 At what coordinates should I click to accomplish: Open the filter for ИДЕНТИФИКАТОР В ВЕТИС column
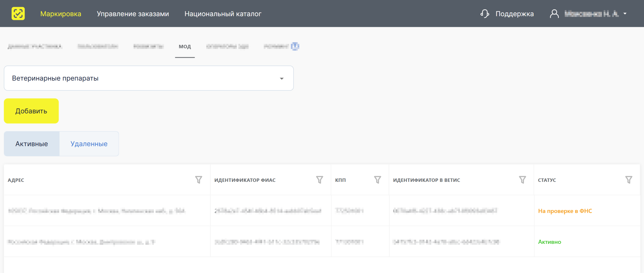pos(522,180)
